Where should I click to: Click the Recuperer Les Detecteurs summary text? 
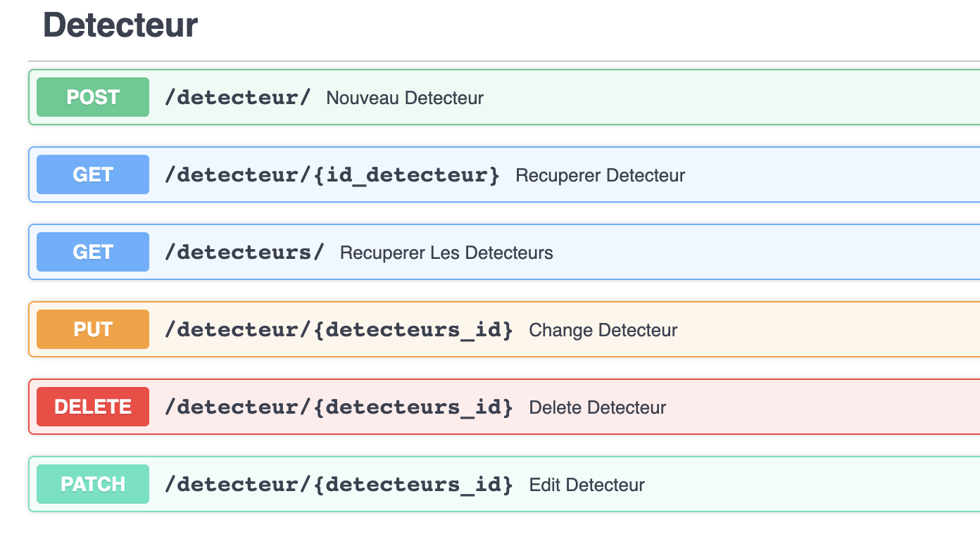446,253
